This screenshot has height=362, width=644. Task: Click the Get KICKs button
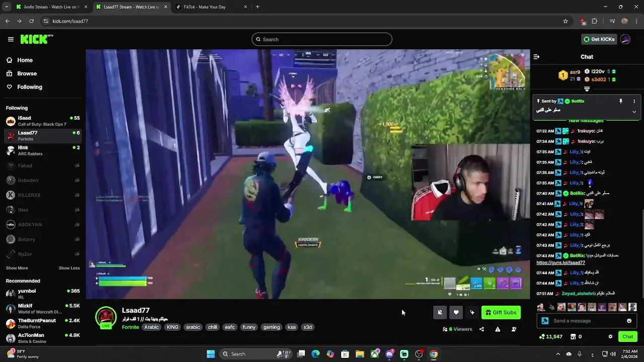coord(599,39)
